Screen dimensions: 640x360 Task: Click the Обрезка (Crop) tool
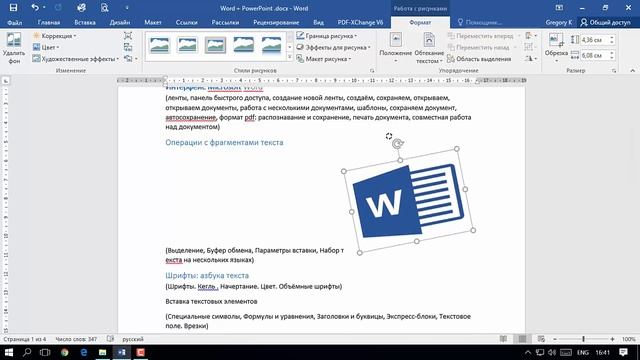(x=556, y=47)
